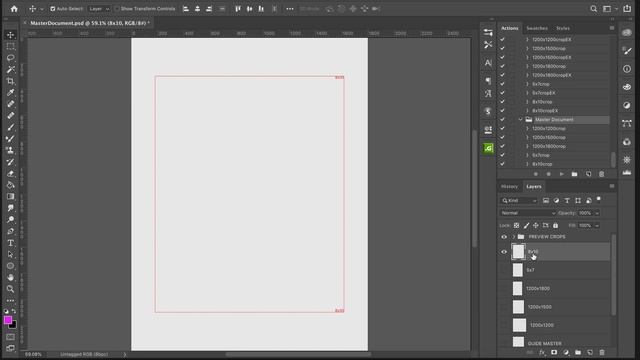Screen dimensions: 640x360
Task: Select the 1200x1800crop action under Master Document
Action: 549,146
